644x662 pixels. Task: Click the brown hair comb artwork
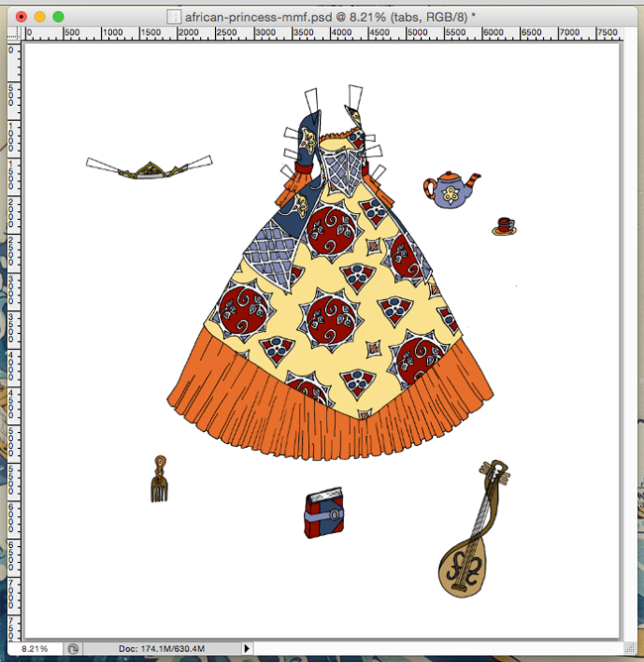coord(160,480)
